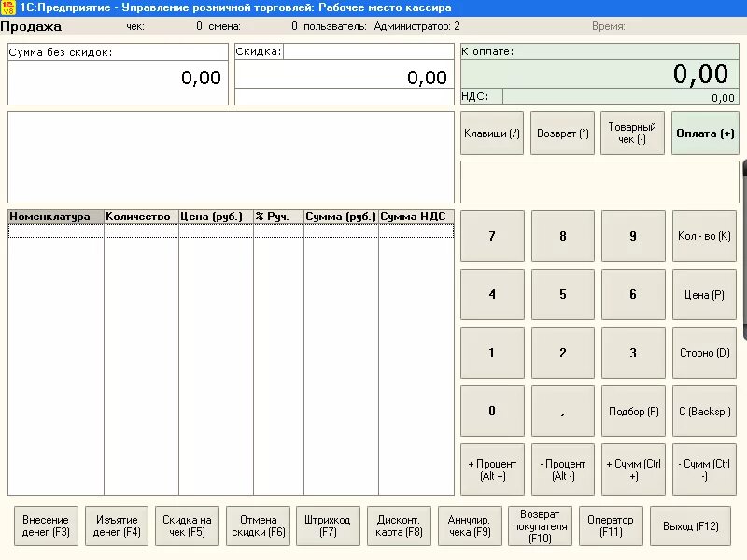This screenshot has height=560, width=747.
Task: Open the Клавиши (/) button
Action: tap(492, 133)
